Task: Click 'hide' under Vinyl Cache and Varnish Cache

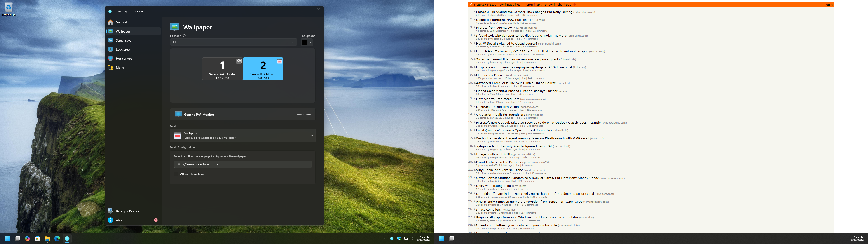Action: pos(527,173)
